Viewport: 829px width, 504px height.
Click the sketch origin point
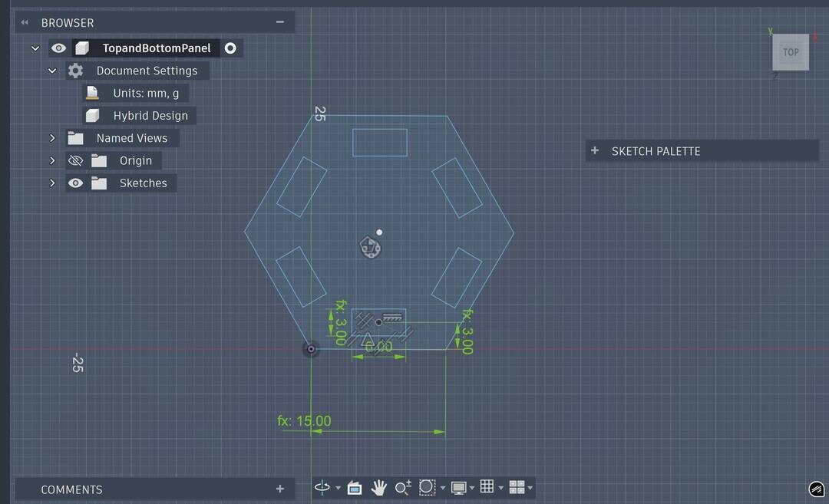[x=311, y=349]
